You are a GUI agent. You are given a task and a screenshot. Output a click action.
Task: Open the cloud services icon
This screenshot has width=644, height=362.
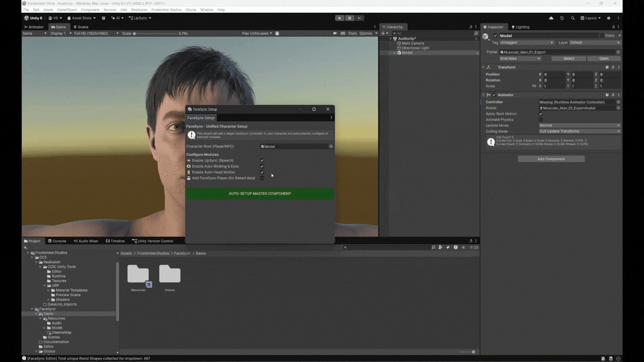click(551, 18)
